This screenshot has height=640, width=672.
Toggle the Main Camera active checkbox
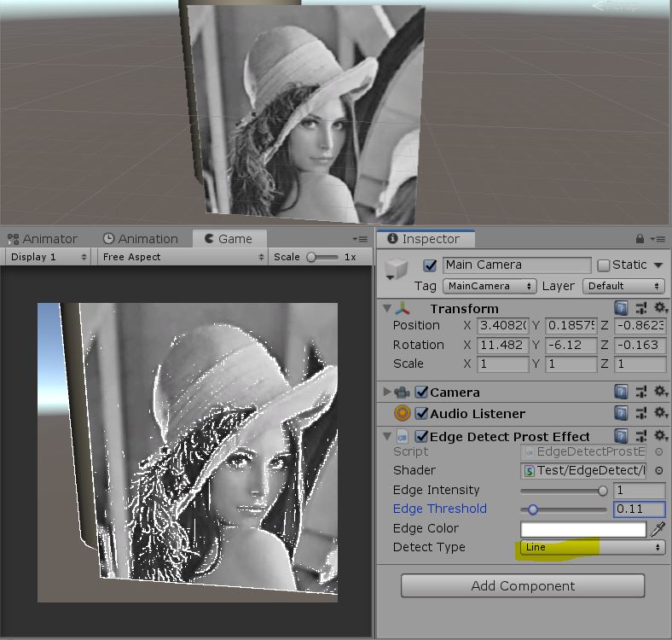(430, 265)
